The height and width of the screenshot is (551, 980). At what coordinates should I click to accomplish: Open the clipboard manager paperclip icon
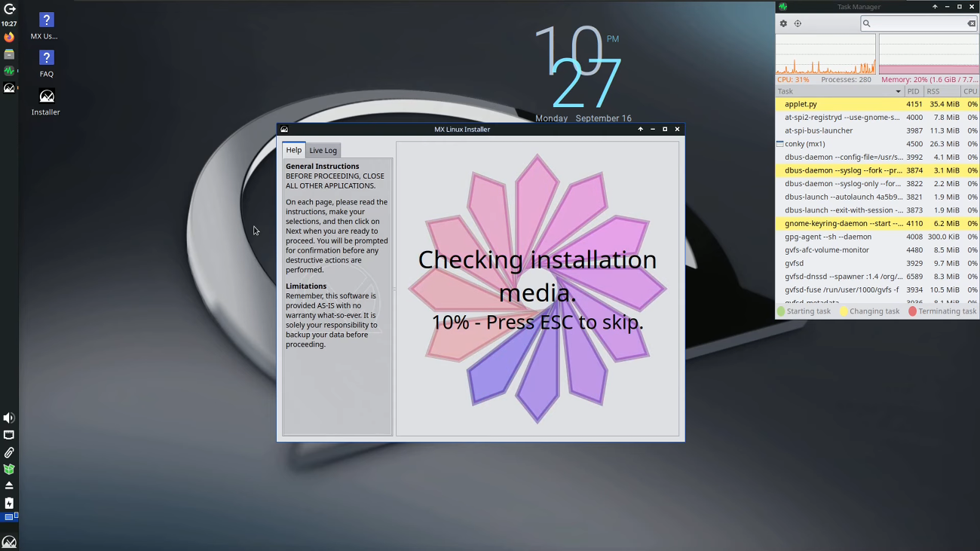tap(9, 452)
